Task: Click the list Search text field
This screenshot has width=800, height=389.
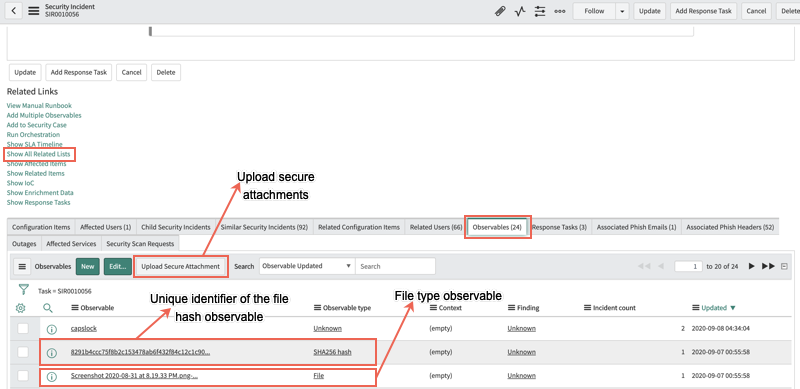Action: coord(395,266)
